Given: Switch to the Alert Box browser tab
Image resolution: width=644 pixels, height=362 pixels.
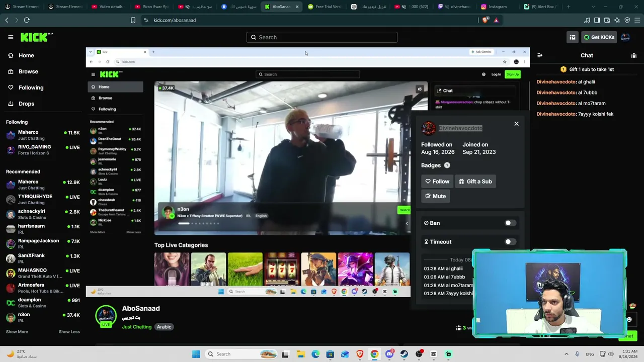Looking at the screenshot, I should coord(541,7).
